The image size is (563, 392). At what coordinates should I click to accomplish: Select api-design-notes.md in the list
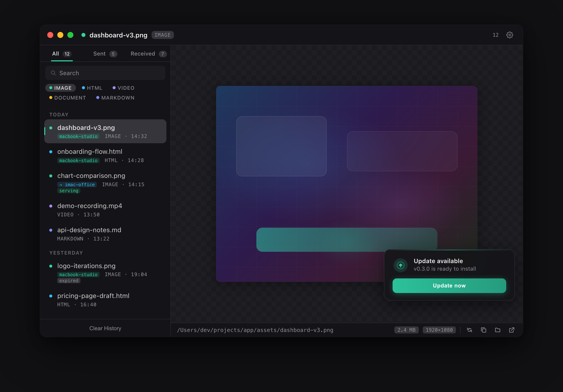click(105, 234)
